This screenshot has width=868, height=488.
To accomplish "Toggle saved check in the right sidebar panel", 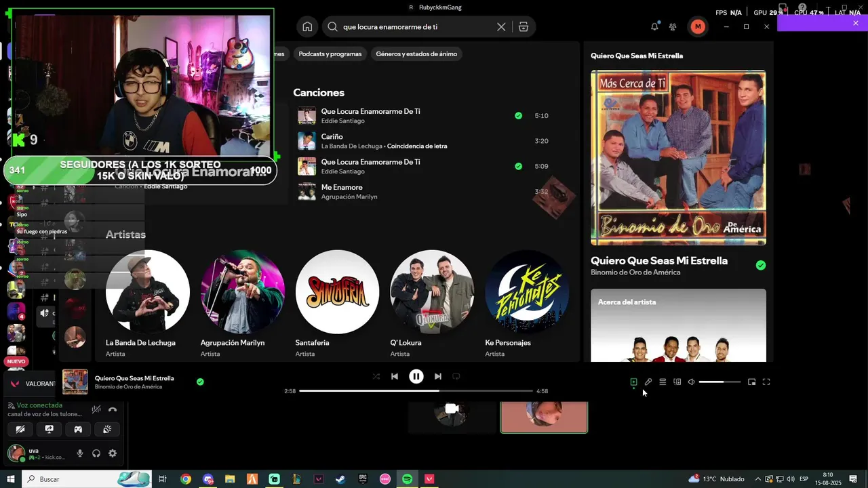I will click(x=761, y=265).
